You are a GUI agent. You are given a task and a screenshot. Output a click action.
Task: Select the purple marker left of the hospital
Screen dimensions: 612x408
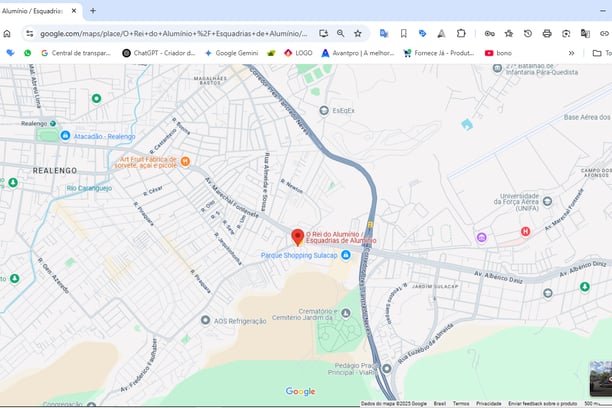coord(482,237)
